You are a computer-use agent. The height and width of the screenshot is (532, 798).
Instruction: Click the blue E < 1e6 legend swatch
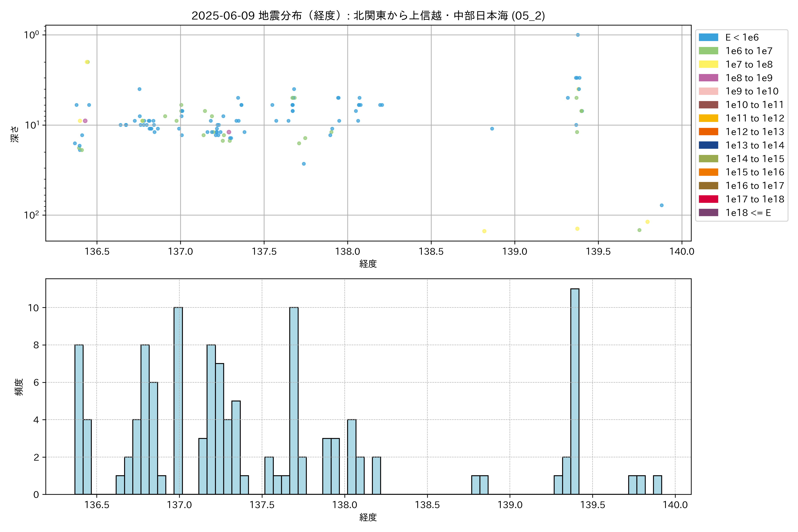pyautogui.click(x=708, y=37)
